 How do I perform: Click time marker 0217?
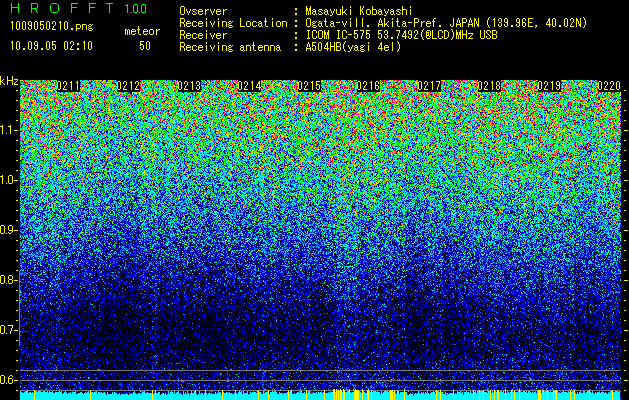429,86
